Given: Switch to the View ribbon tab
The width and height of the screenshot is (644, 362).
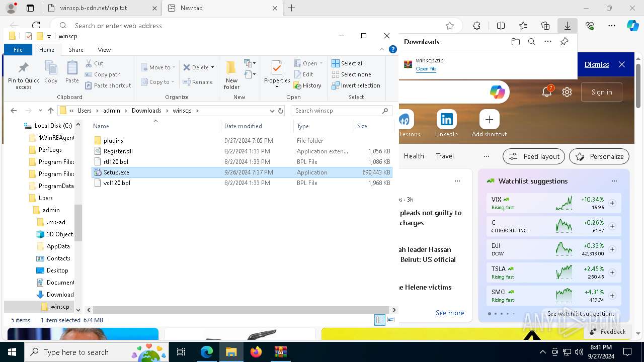Looking at the screenshot, I should pyautogui.click(x=104, y=50).
